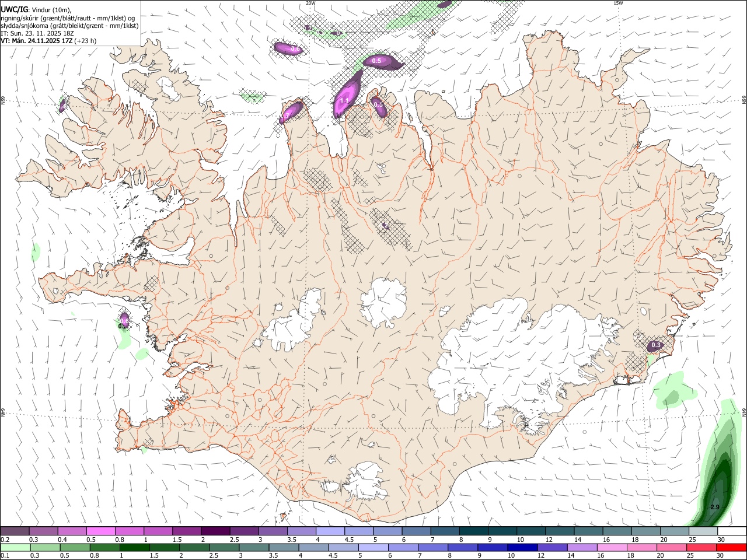Screen dimensions: 747x560
Task: Click 0.5 label inside the elongated offshore snow patch
Action: pyautogui.click(x=376, y=61)
